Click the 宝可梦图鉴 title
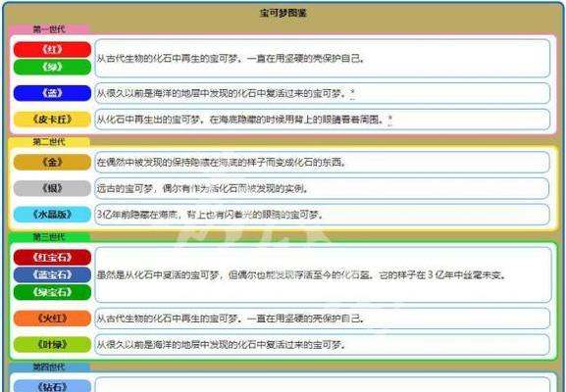The image size is (566, 392). point(283,14)
